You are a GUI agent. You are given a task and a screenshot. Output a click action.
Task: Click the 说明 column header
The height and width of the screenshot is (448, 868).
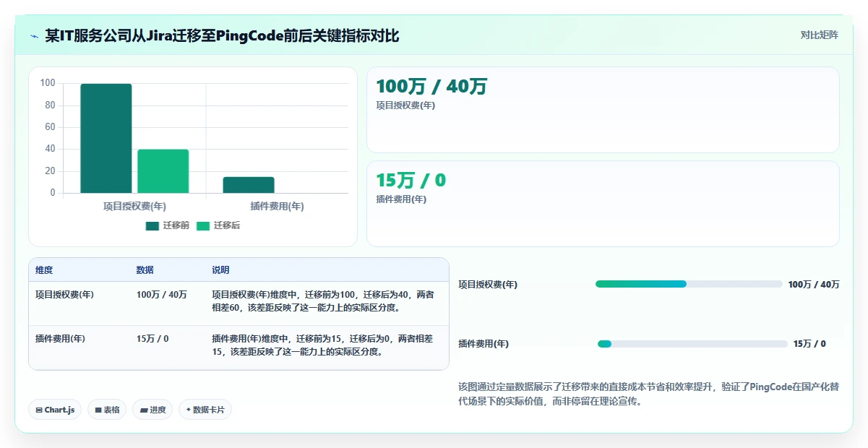click(x=220, y=270)
